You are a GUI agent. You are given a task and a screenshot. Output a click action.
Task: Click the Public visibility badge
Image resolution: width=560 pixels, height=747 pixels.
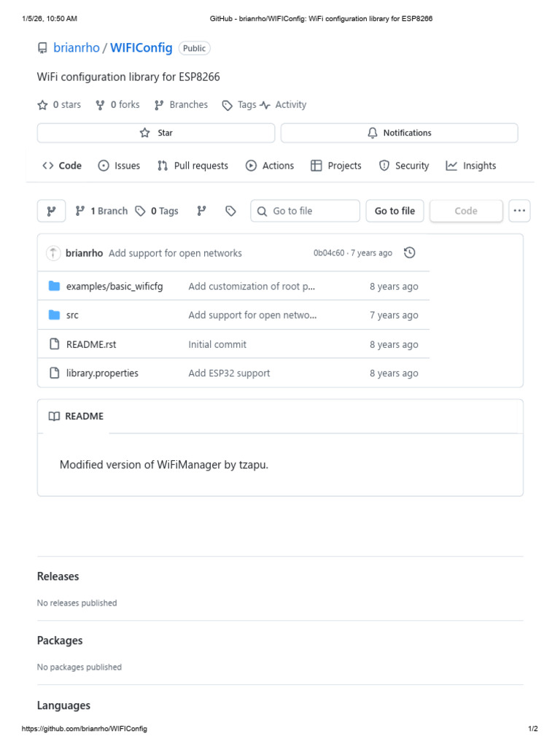tap(194, 48)
